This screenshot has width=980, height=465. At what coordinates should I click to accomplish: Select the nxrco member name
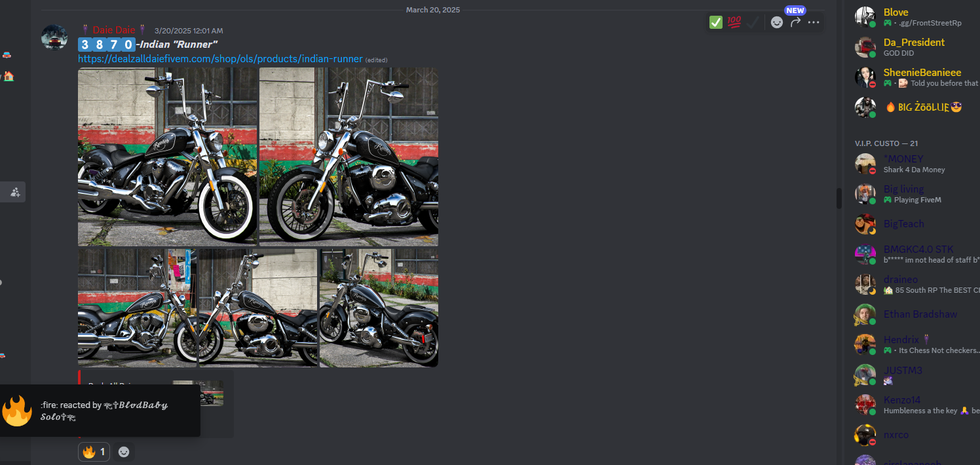896,435
